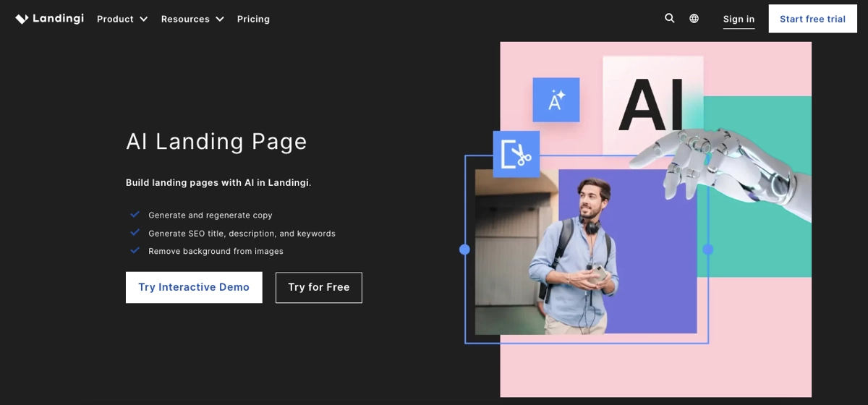Click the globe language icon
The image size is (868, 405).
(694, 19)
